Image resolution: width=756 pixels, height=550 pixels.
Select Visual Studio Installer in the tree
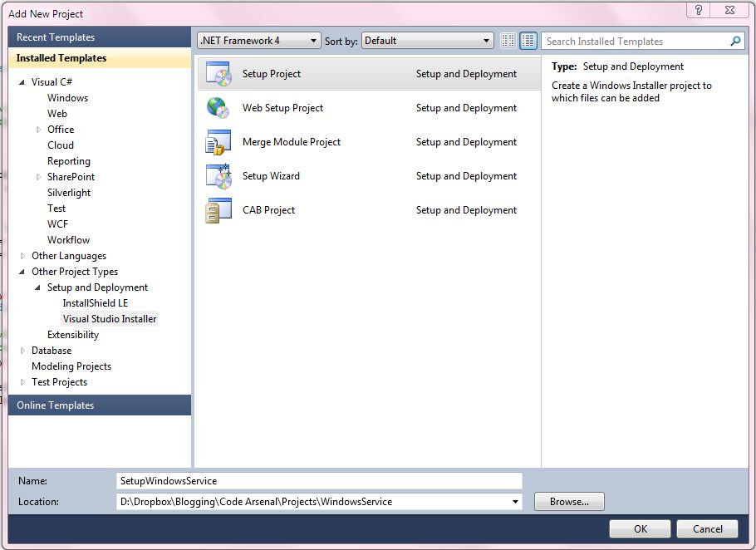109,318
